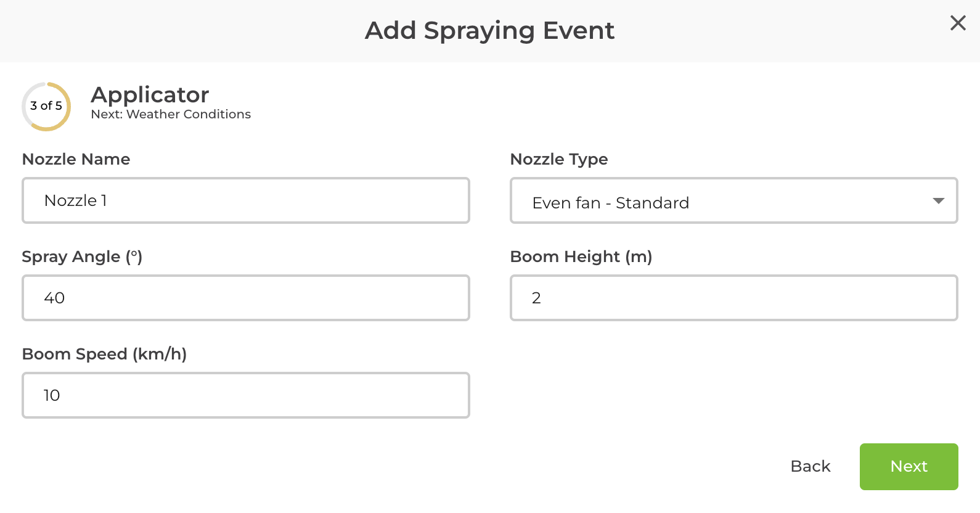Image resolution: width=980 pixels, height=513 pixels.
Task: Edit the Boom Speed value 10
Action: click(245, 395)
